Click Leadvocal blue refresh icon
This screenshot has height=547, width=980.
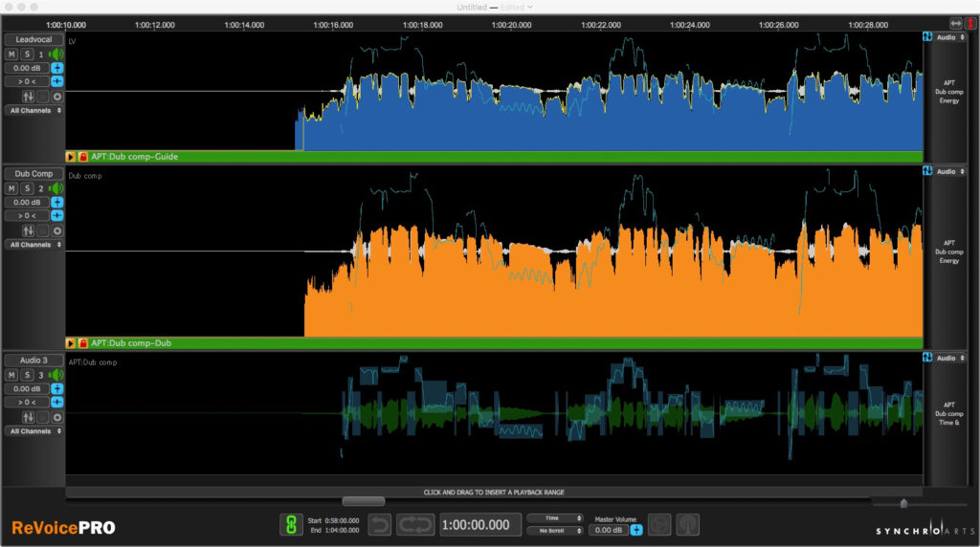click(927, 37)
